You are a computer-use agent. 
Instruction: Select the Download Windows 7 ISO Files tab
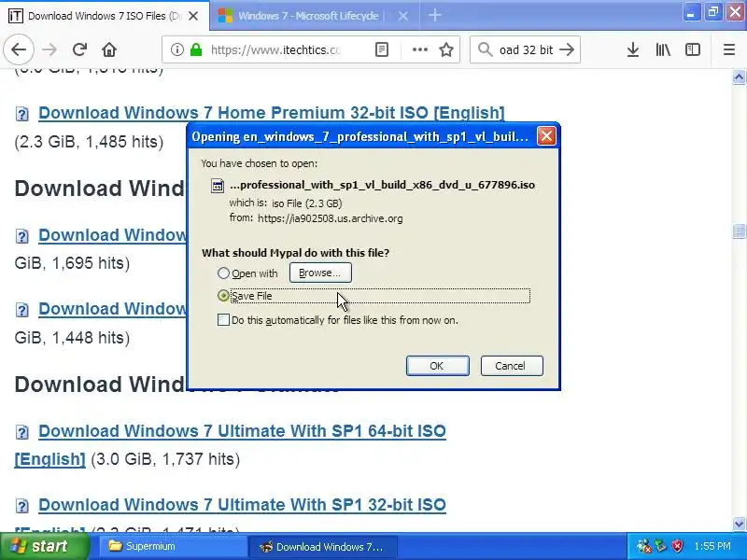point(105,16)
